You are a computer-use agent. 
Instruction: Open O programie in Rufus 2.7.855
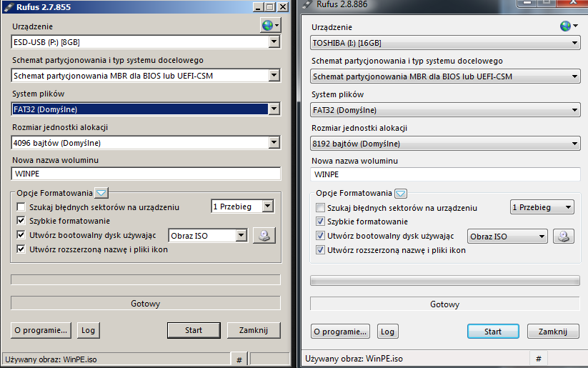click(x=41, y=331)
